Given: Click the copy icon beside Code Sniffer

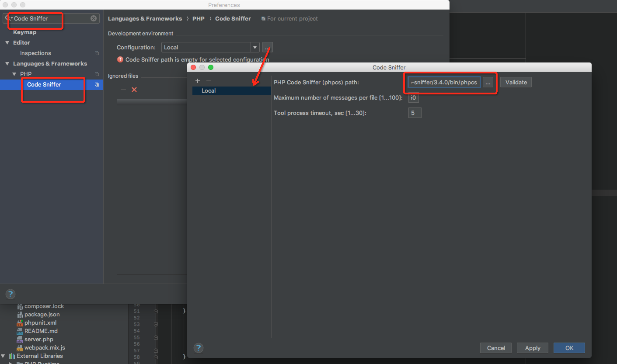Looking at the screenshot, I should click(x=97, y=84).
